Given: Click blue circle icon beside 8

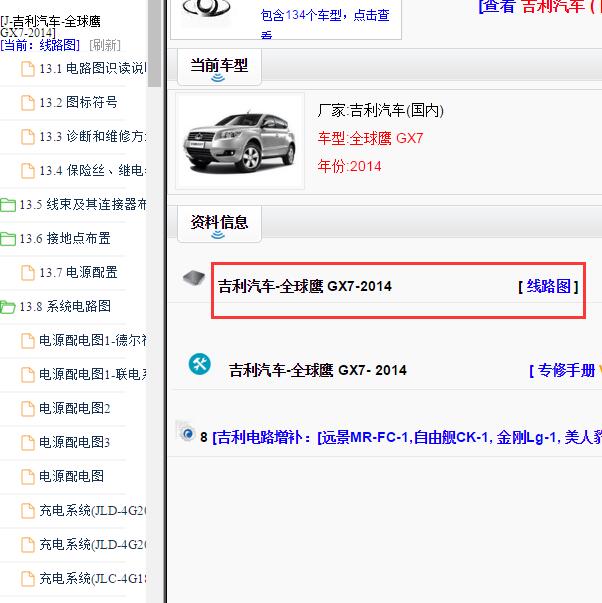Looking at the screenshot, I should [x=187, y=433].
